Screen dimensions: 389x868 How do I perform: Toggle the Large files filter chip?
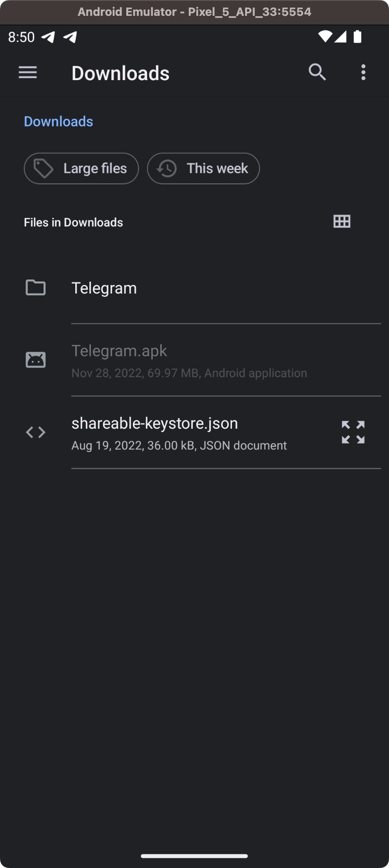[81, 169]
